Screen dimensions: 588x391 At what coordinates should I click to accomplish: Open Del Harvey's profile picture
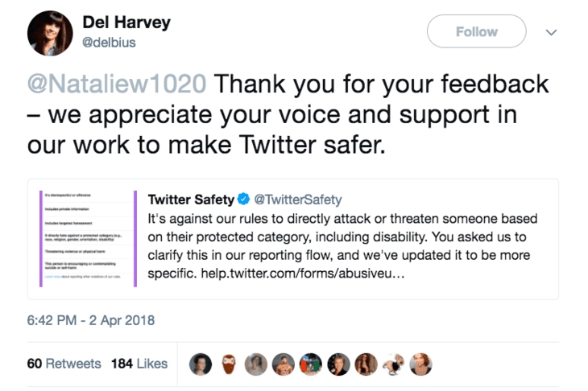50,33
